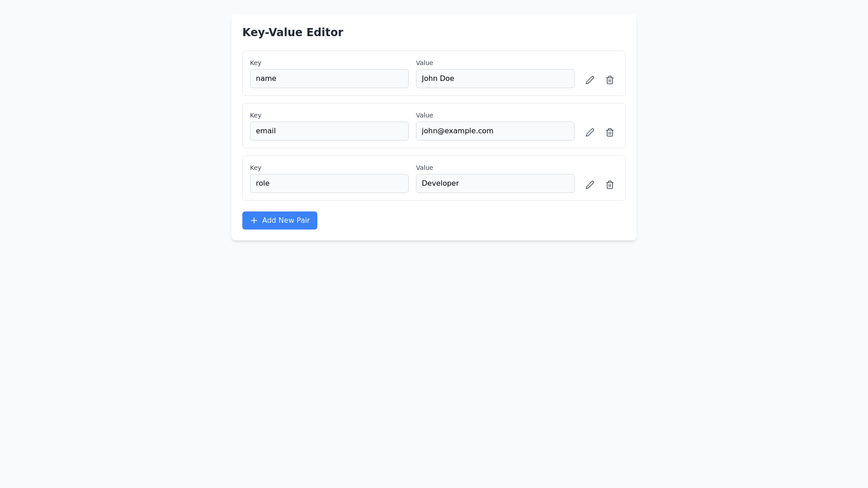Click the Value label above John Doe
The width and height of the screenshot is (868, 488).
click(425, 63)
